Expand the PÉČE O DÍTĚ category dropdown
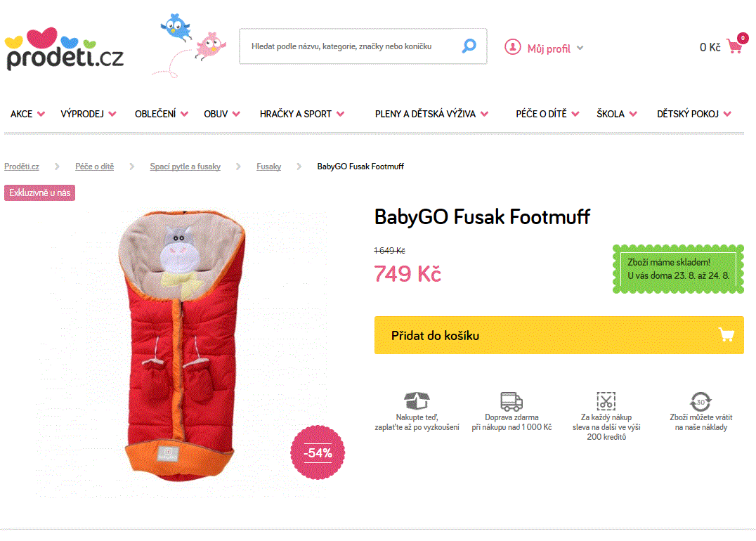756x541 pixels. 545,113
